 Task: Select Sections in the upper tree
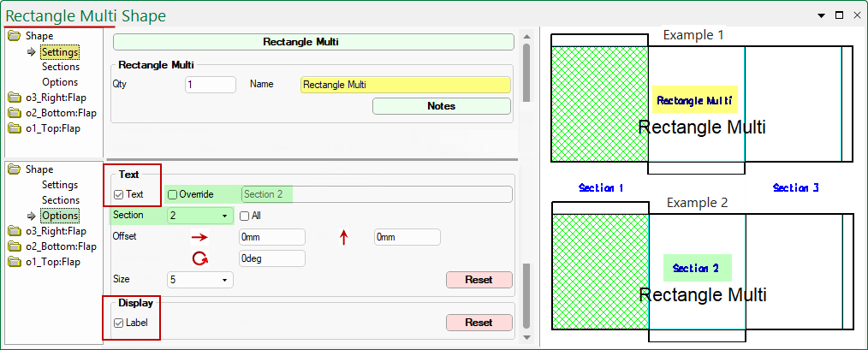point(60,67)
